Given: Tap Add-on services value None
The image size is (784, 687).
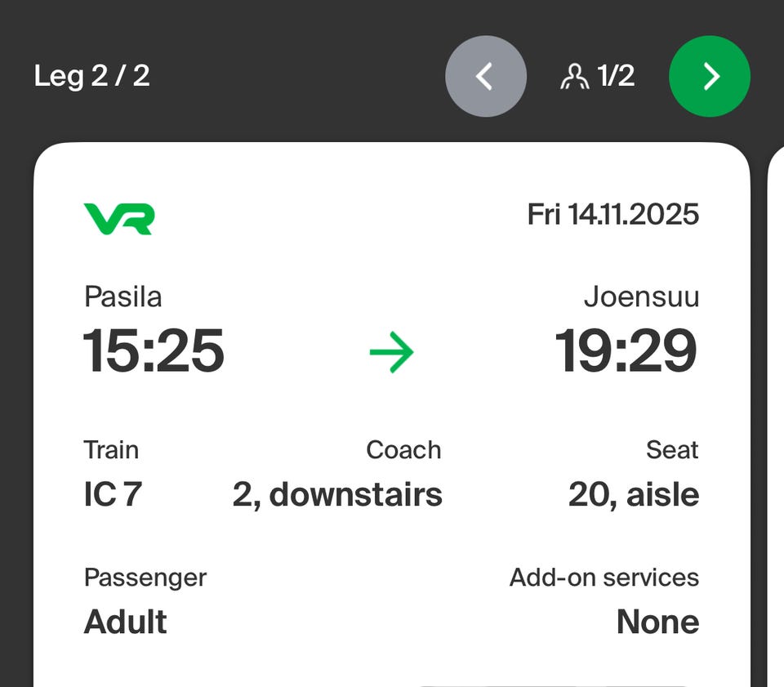Looking at the screenshot, I should [x=657, y=622].
